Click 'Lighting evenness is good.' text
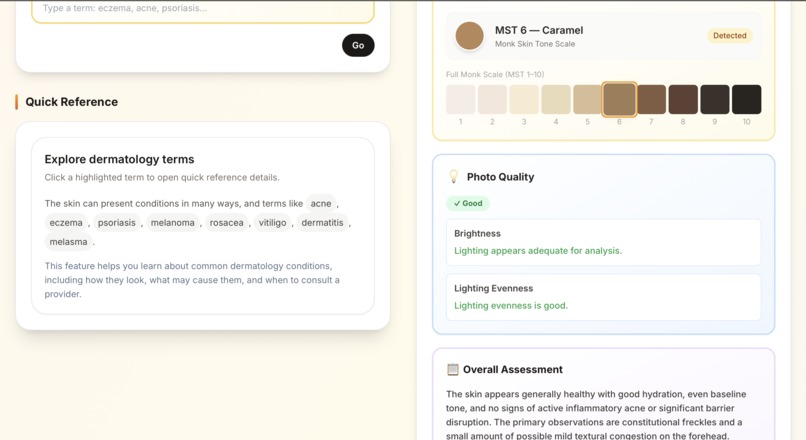This screenshot has height=440, width=806. click(511, 306)
